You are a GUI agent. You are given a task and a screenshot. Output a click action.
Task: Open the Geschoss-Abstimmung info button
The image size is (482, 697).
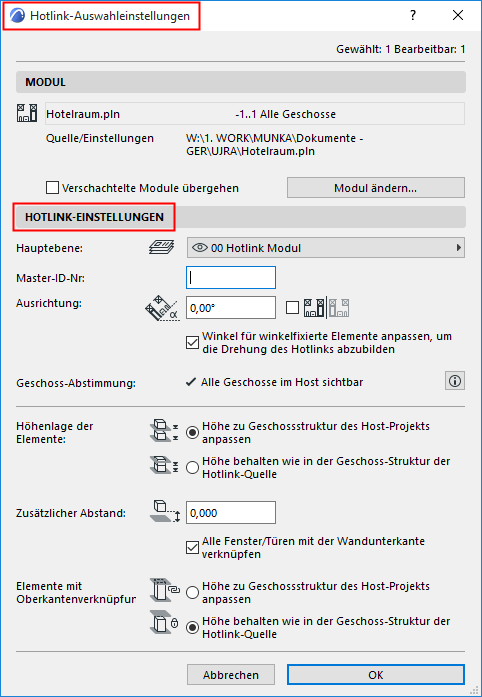455,381
